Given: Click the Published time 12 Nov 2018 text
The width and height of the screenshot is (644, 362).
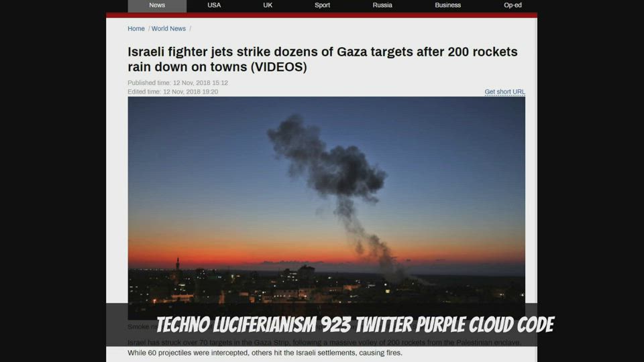Looking at the screenshot, I should click(x=177, y=83).
